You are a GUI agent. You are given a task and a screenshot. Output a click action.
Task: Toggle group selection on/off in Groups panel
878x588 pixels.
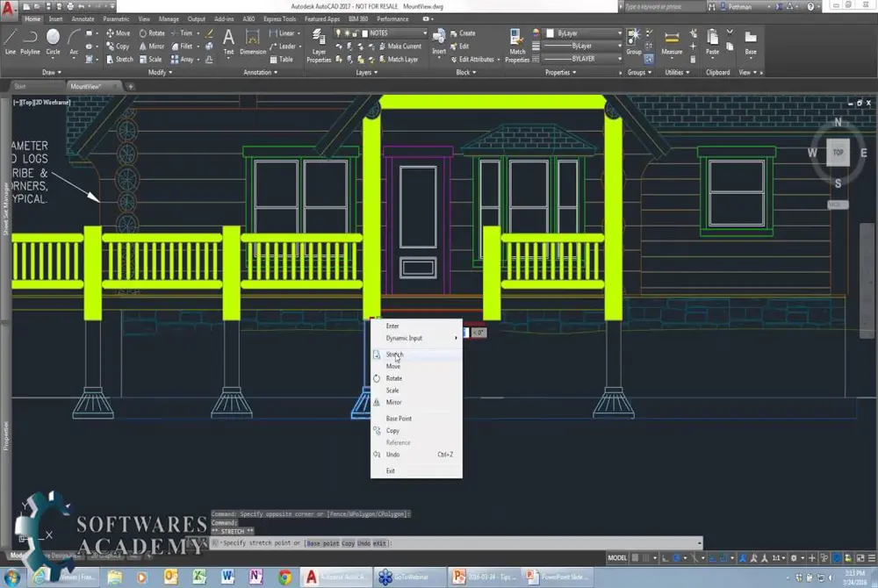coord(649,59)
